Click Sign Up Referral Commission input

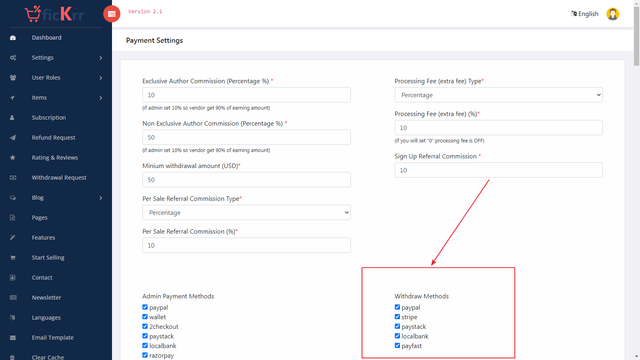point(498,170)
